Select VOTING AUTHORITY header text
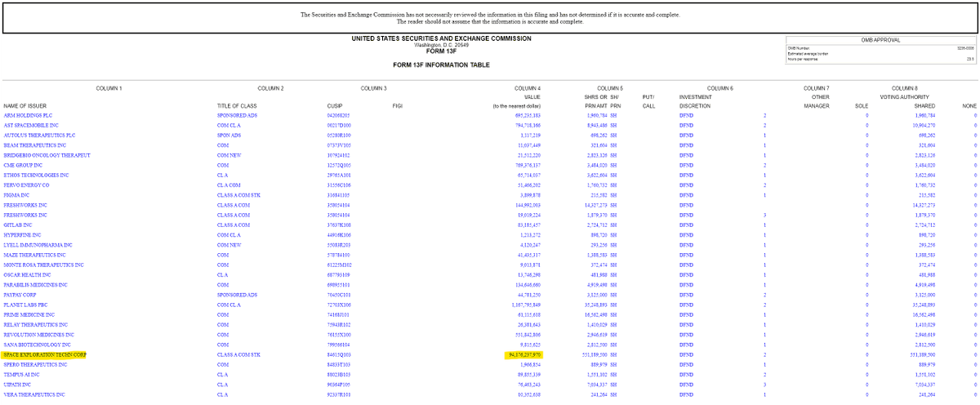This screenshot has width=980, height=405. (x=904, y=97)
